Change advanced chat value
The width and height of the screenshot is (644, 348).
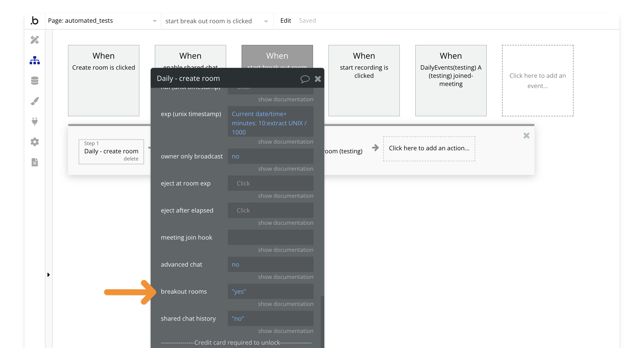[x=271, y=265]
